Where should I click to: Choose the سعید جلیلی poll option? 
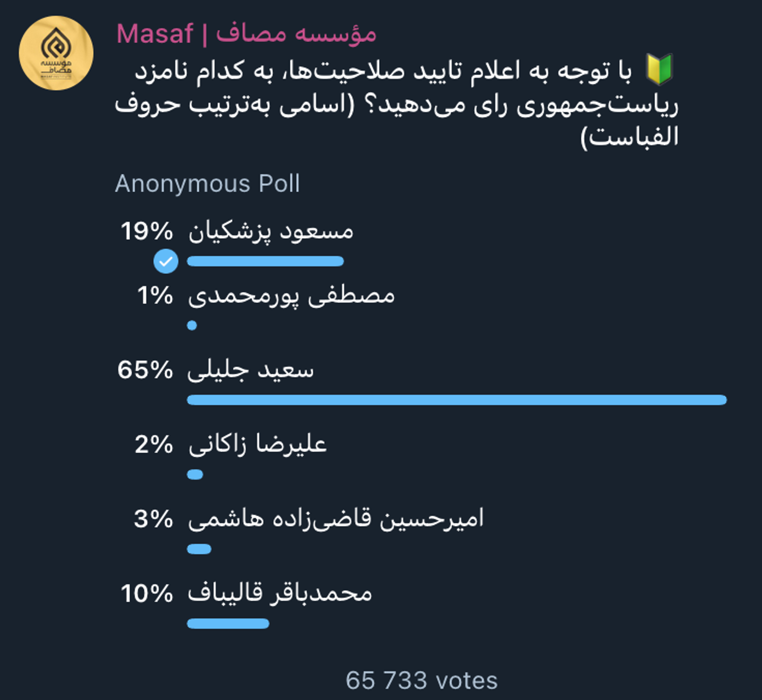(x=251, y=370)
